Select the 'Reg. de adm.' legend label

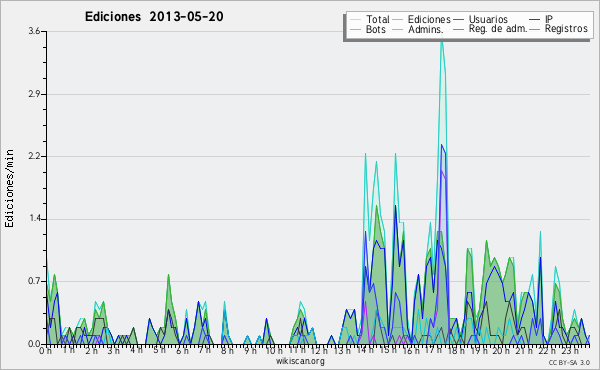click(498, 29)
